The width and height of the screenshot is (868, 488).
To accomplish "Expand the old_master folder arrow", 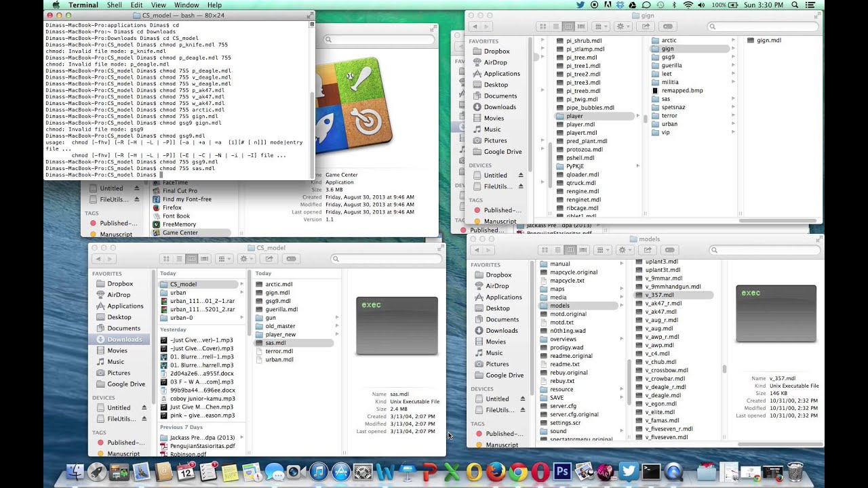I will [x=337, y=326].
